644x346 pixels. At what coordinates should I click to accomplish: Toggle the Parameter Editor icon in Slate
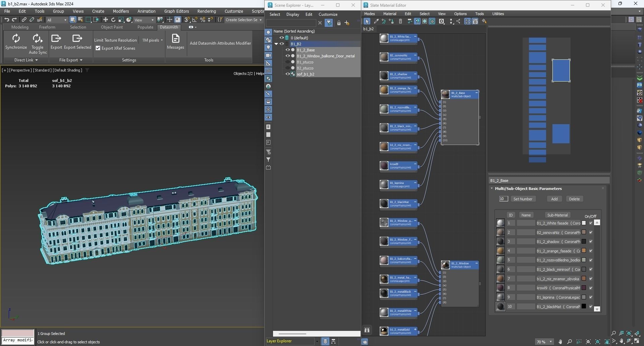(475, 21)
